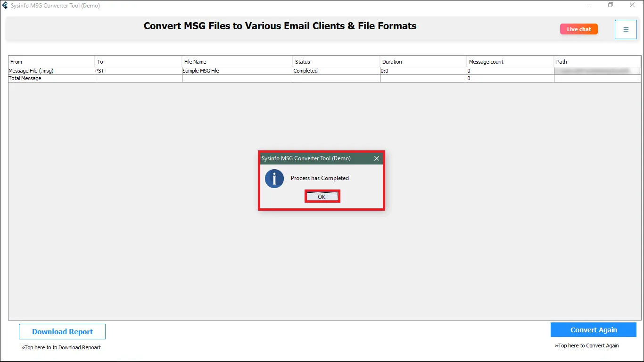Screen dimensions: 644x362
Task: Select the From column header
Action: (51, 62)
